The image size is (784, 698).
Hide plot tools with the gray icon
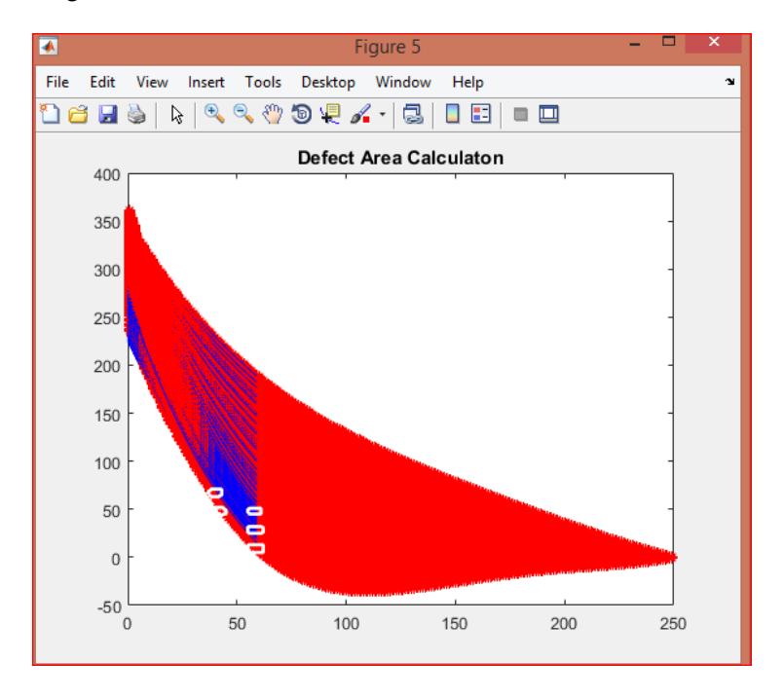(520, 115)
